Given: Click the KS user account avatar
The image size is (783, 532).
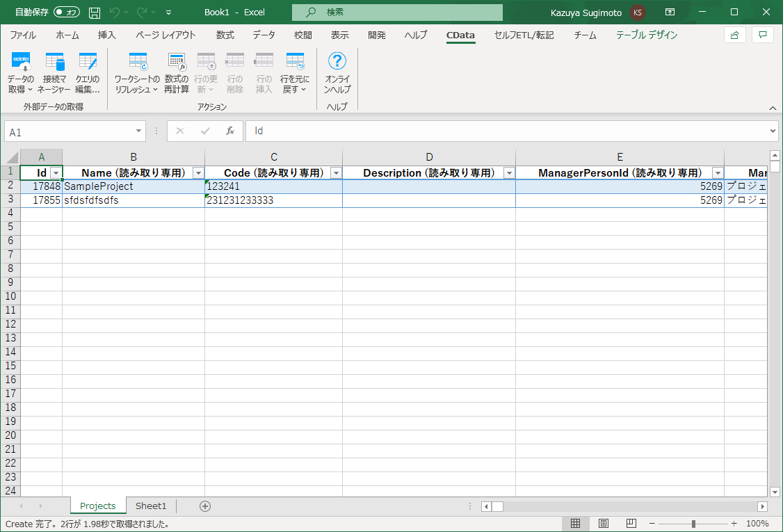Looking at the screenshot, I should tap(638, 13).
